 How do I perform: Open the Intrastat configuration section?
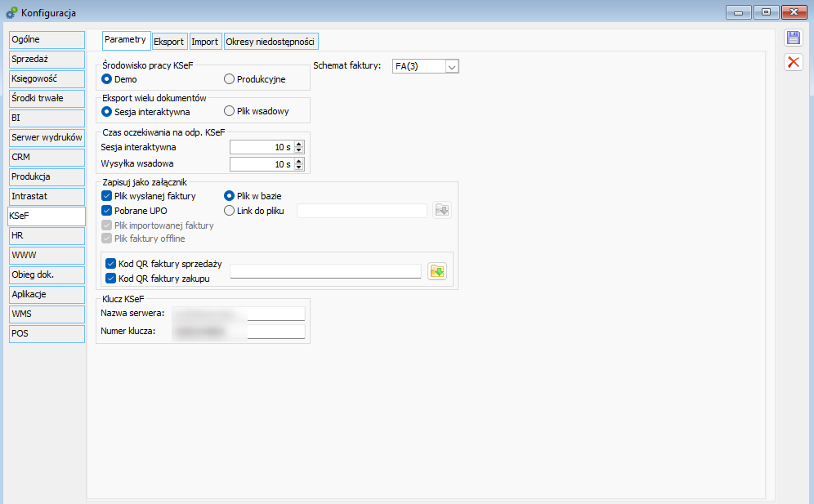pyautogui.click(x=47, y=196)
